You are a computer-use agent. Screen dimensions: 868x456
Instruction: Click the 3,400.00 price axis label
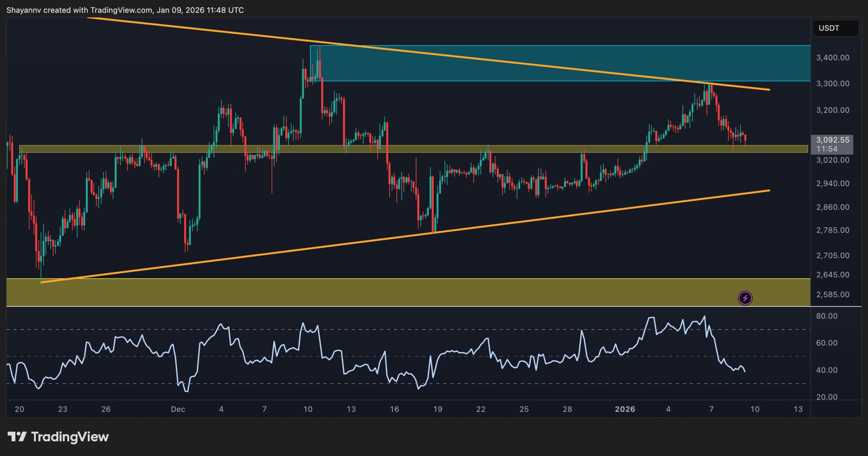click(832, 58)
